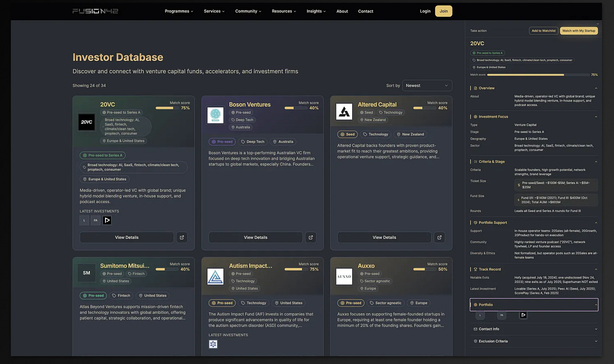Select the Seed tag on Altered Capital card body
614x364 pixels.
click(x=347, y=134)
